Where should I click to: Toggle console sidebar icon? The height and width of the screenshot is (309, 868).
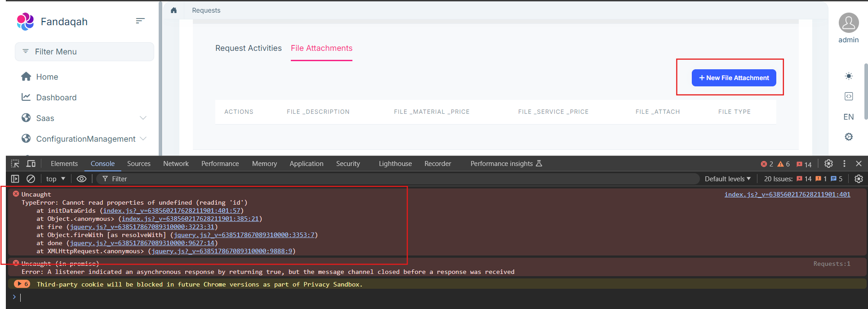(15, 179)
